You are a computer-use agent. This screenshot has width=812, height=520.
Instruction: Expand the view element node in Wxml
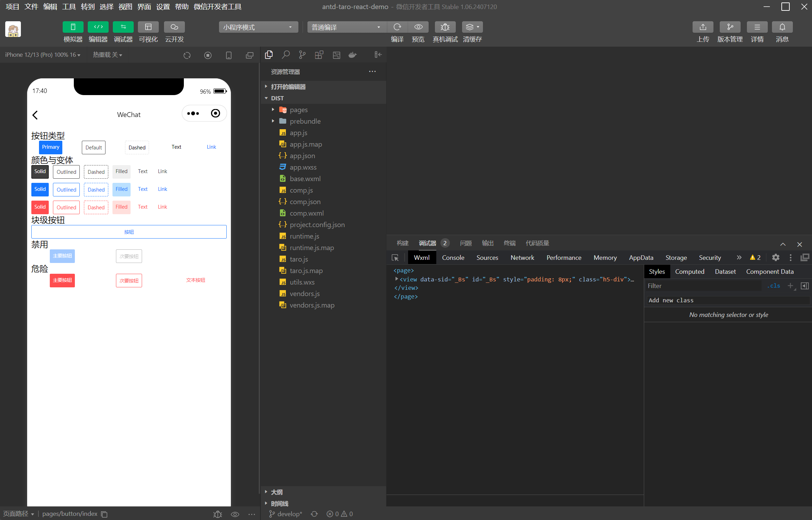click(396, 279)
